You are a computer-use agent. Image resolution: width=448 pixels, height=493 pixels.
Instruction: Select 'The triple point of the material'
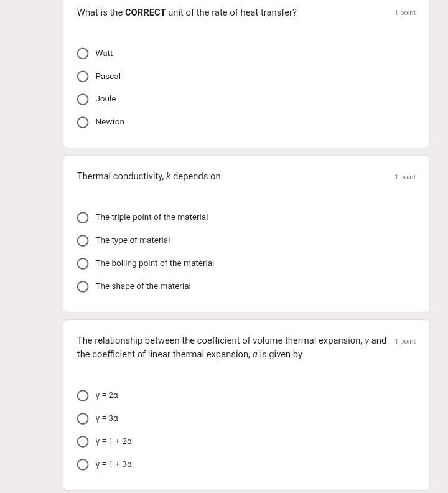pos(83,218)
